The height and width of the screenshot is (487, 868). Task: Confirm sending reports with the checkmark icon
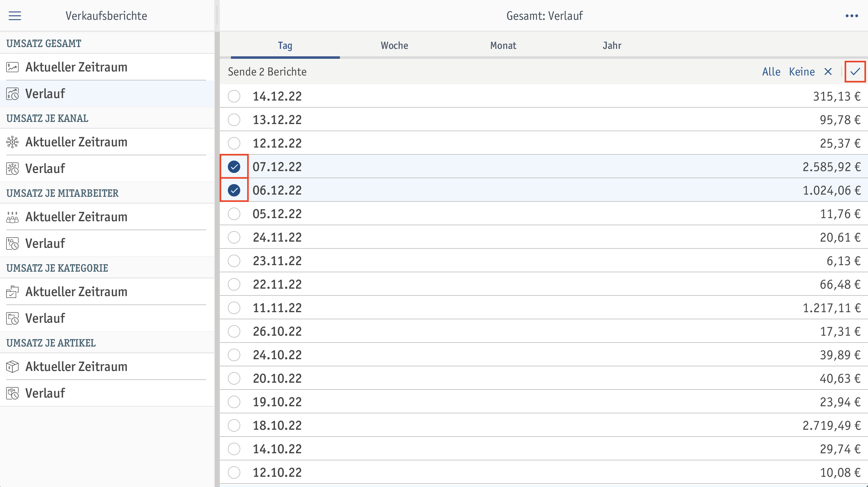[x=855, y=71]
